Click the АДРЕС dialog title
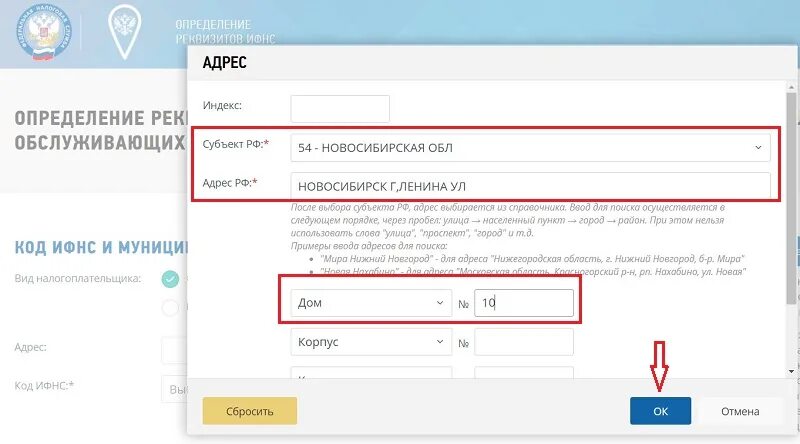Image resolution: width=800 pixels, height=444 pixels. tap(224, 63)
